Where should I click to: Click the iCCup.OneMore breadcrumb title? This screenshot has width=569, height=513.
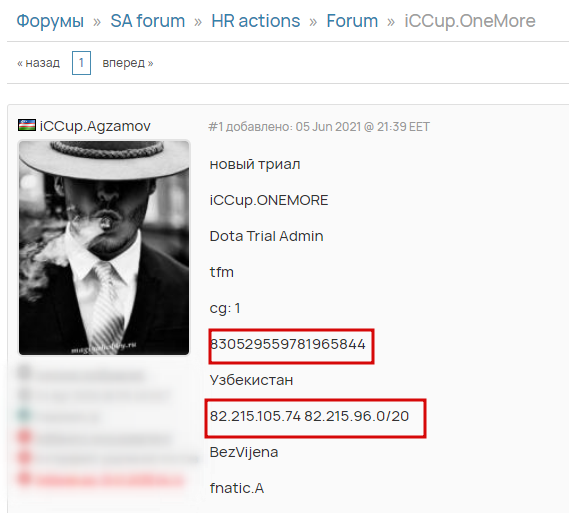470,21
